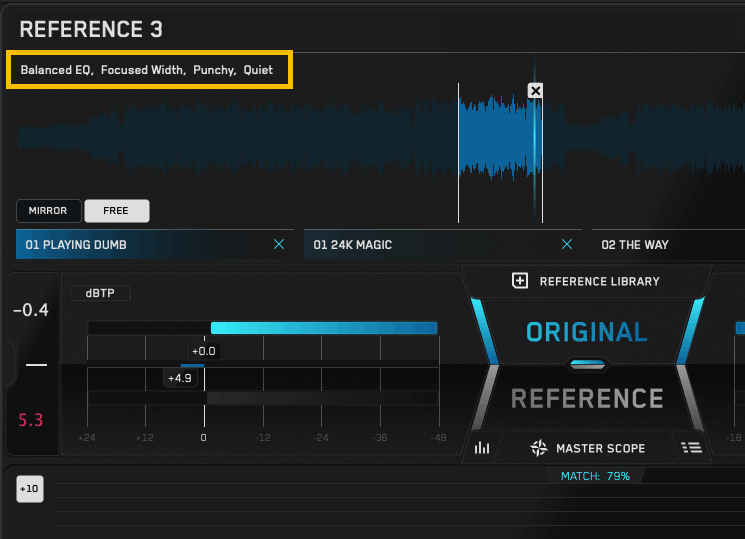Click the +4.9 level match value
The width and height of the screenshot is (745, 539).
180,378
